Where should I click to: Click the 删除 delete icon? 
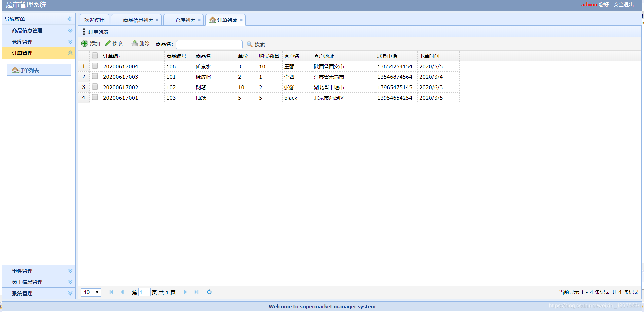[135, 44]
